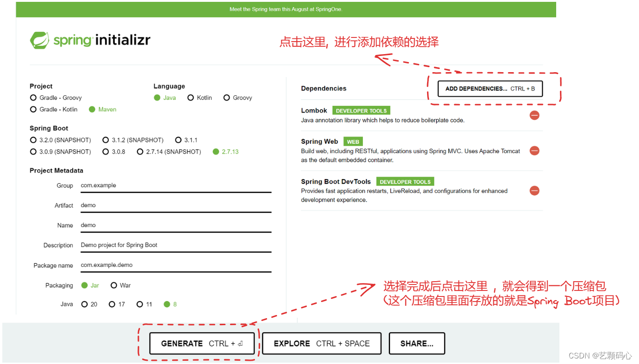
Task: Click the Package name input field
Action: tap(176, 265)
